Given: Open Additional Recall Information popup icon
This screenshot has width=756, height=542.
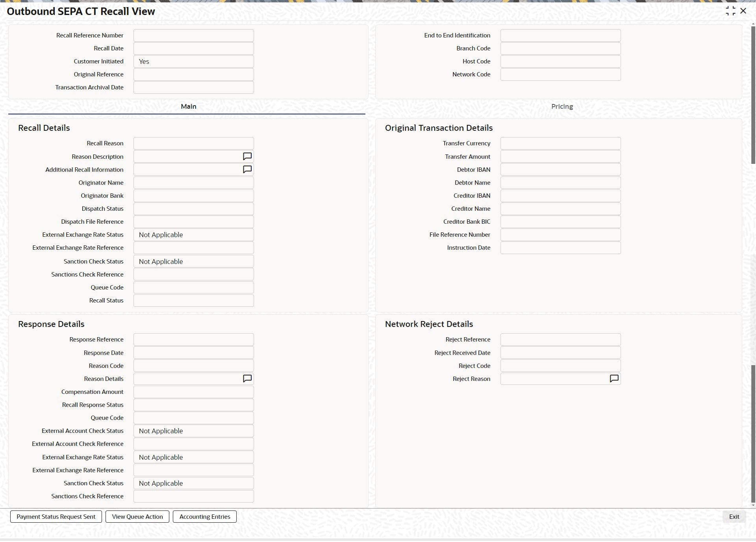Looking at the screenshot, I should click(x=247, y=169).
